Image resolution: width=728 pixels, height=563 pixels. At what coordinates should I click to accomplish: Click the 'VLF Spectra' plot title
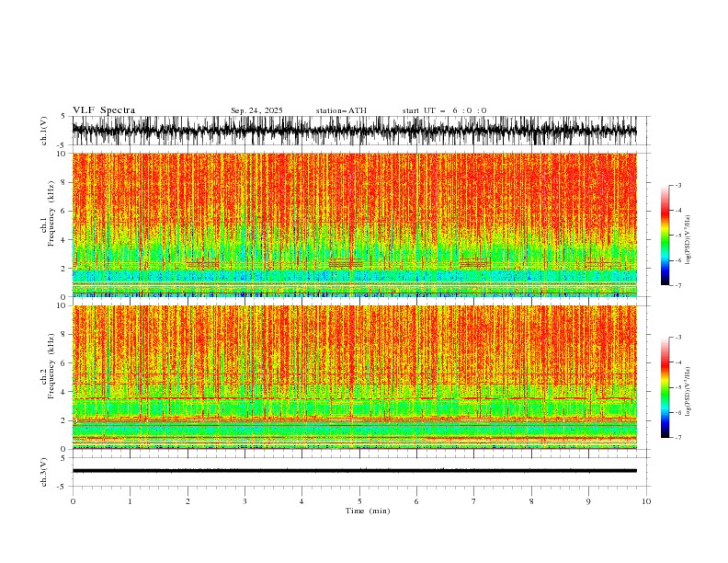[x=104, y=110]
